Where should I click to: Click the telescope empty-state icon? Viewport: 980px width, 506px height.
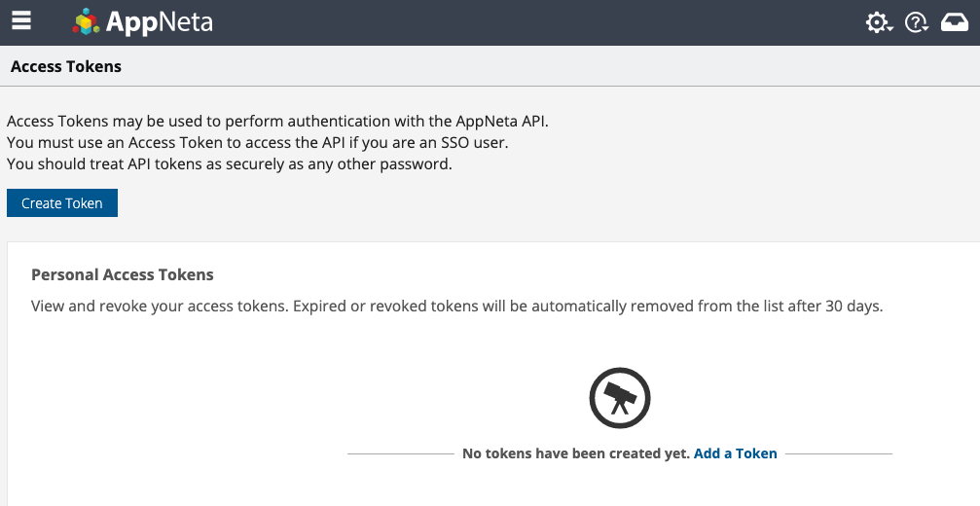click(620, 397)
